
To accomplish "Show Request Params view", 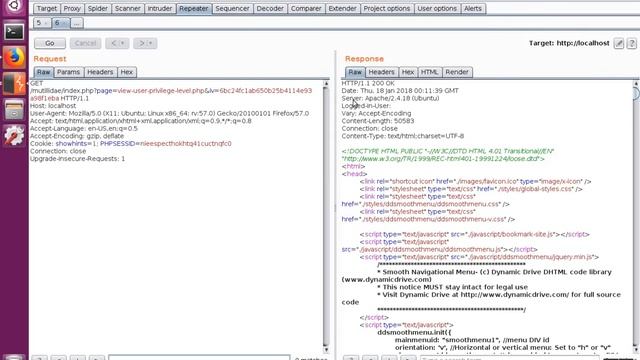I will 68,72.
